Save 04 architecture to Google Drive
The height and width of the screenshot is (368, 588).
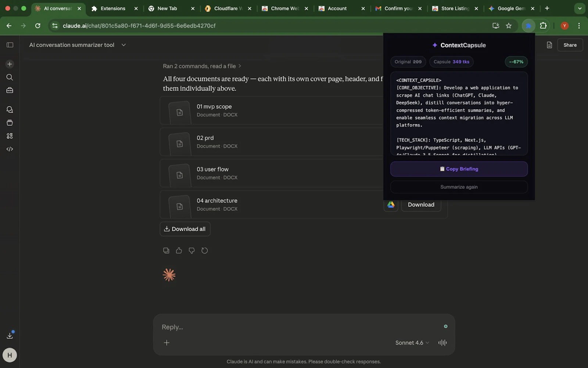[391, 205]
